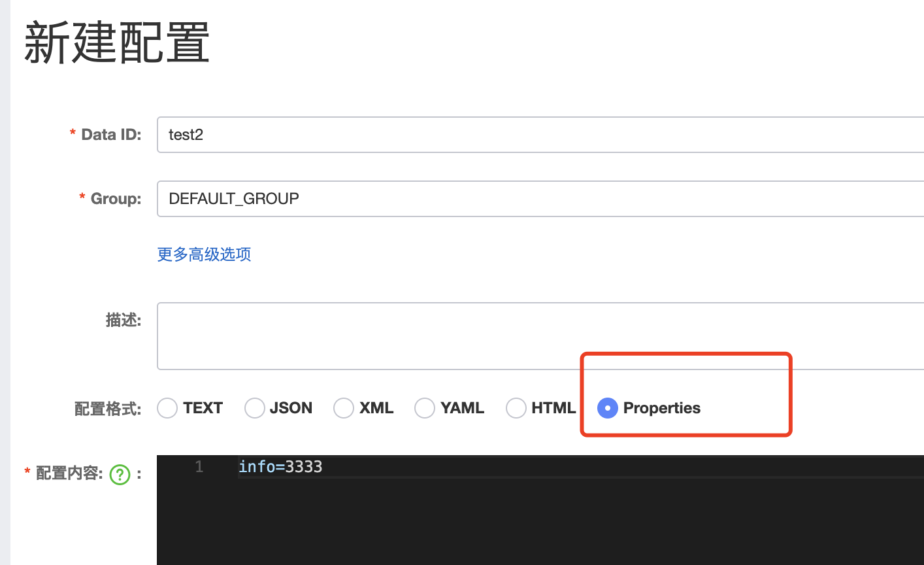
Task: Select the TEXT format radio button
Action: coord(167,408)
